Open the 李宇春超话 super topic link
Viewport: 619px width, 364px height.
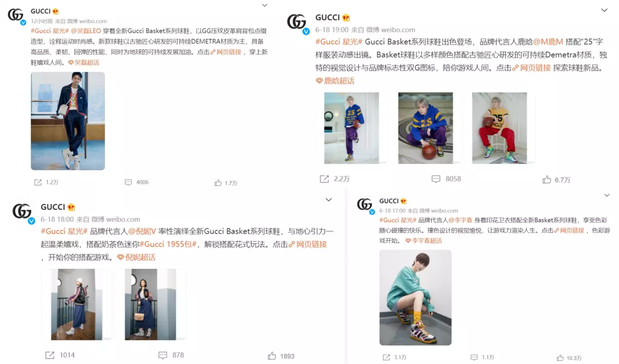(x=424, y=241)
